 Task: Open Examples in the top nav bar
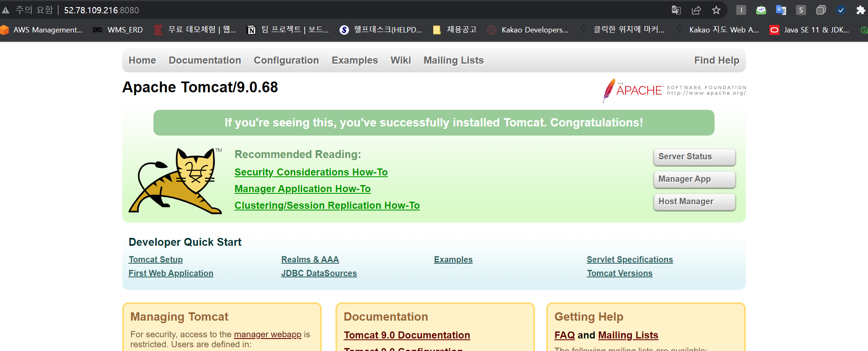(355, 60)
